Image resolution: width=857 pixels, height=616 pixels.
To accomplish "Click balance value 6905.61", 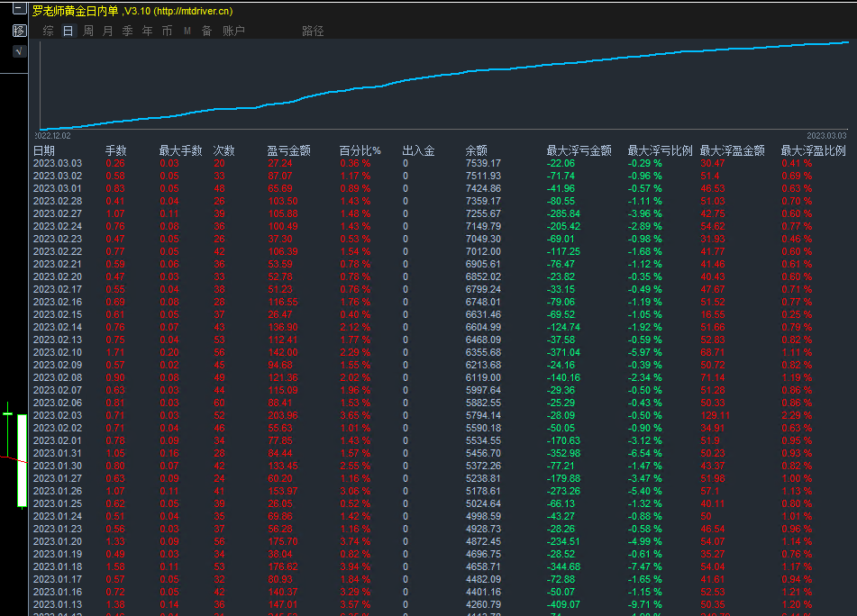I will 483,264.
